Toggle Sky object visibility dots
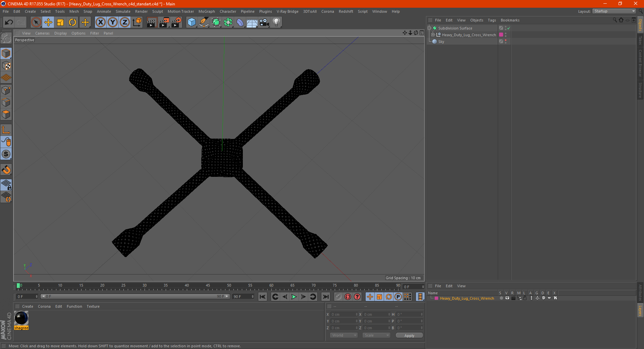 tap(505, 42)
